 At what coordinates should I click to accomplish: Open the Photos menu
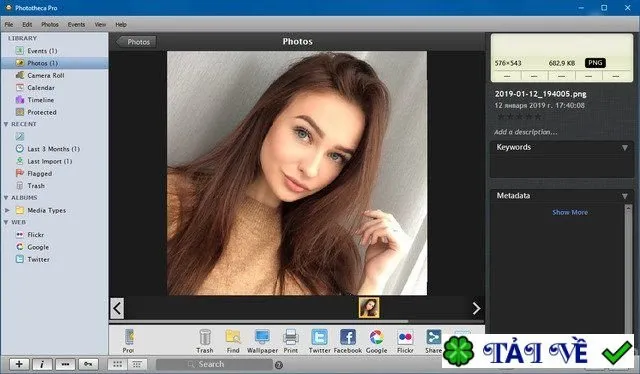pos(50,24)
